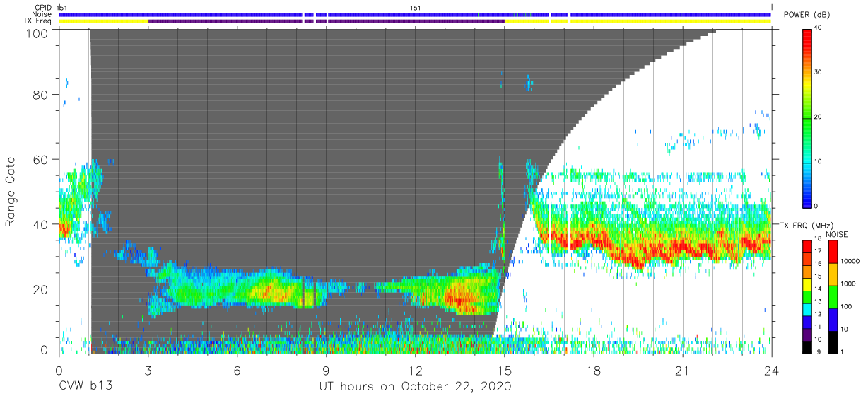Click the 3 tick on UT hours axis
This screenshot has height=401, width=868.
148,369
